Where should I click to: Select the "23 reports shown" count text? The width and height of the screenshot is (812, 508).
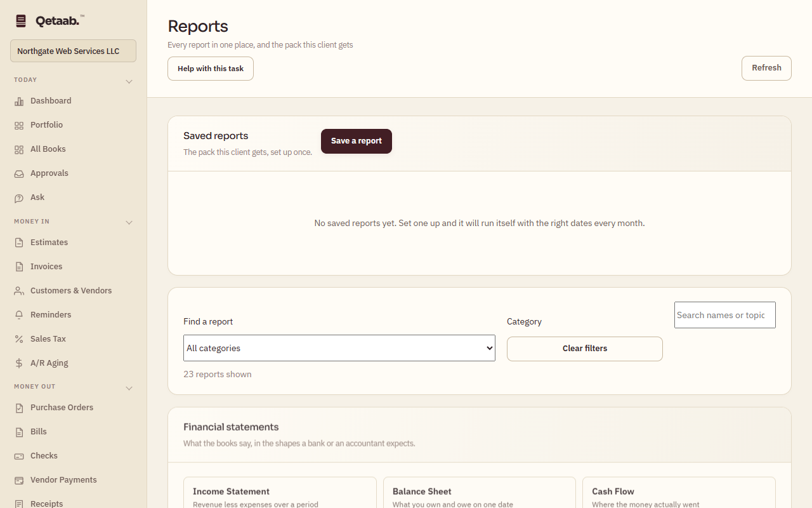tap(218, 375)
